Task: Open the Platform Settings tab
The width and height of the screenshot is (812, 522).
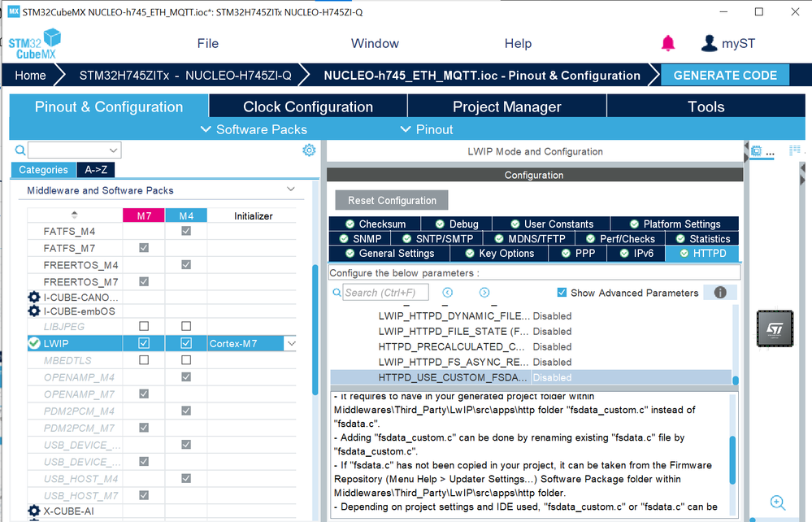Action: pyautogui.click(x=675, y=224)
